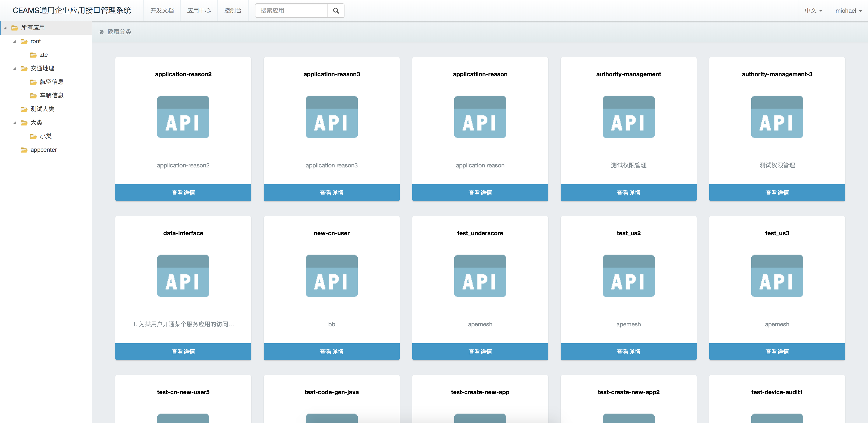
Task: Click the test-create-new-app2 card title
Action: (x=629, y=392)
